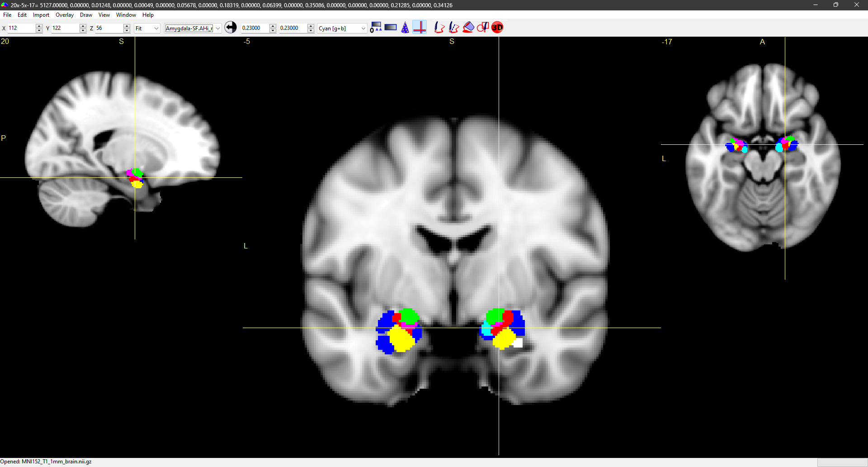This screenshot has width=868, height=467.
Task: Open the Overlay menu
Action: point(64,15)
